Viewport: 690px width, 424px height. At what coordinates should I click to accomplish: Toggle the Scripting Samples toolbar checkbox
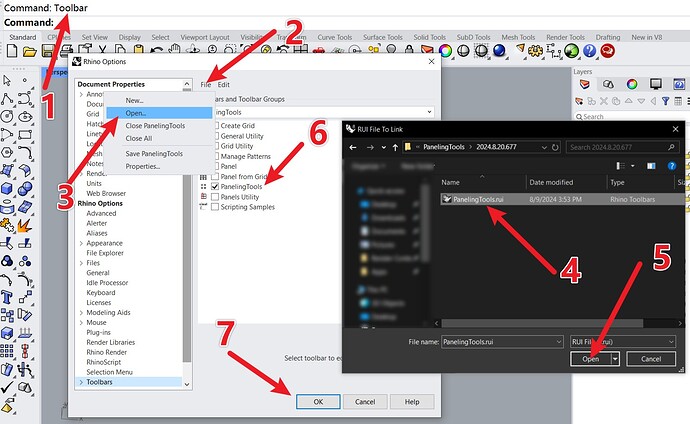[215, 207]
